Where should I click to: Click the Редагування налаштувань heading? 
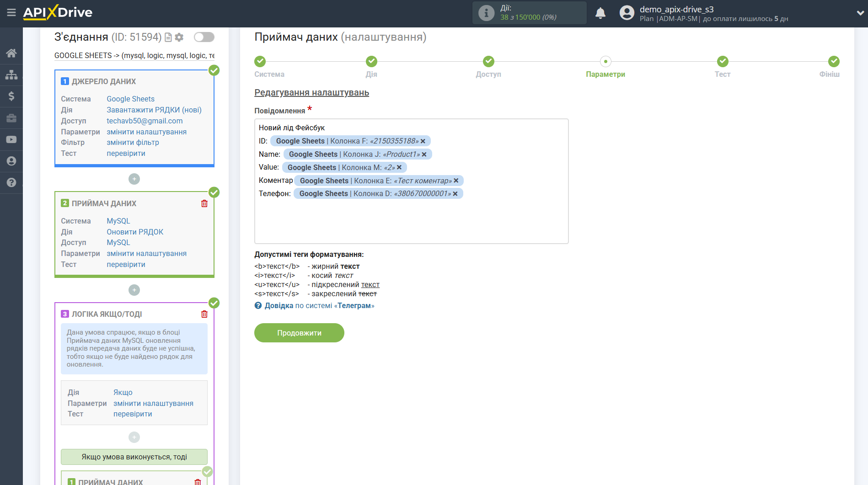point(311,92)
